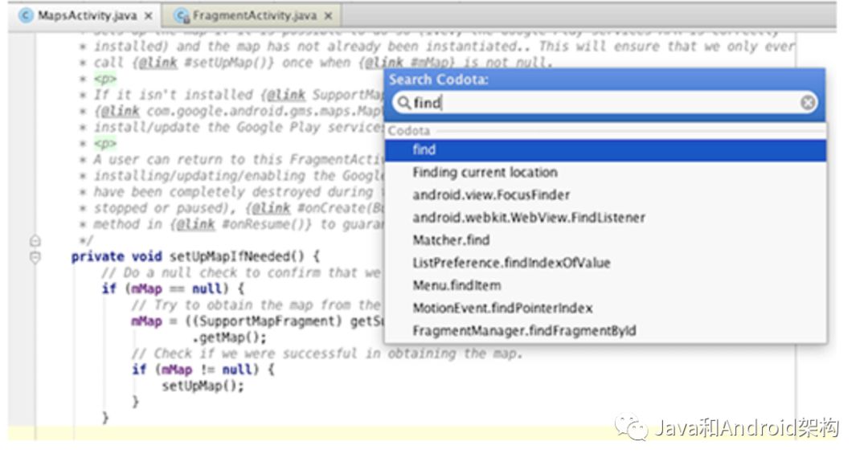The height and width of the screenshot is (466, 868).
Task: Click the 'setUpMapIfNeeded()' method name
Action: point(237,256)
